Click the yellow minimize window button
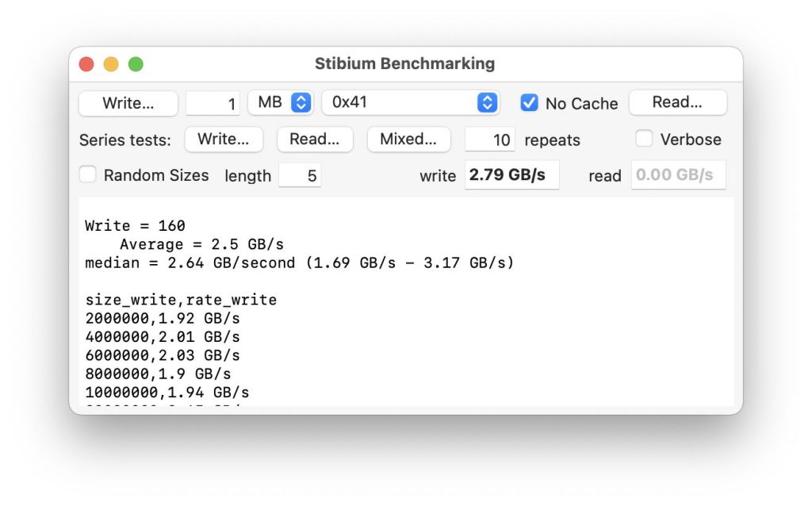This screenshot has height=506, width=812. (111, 64)
